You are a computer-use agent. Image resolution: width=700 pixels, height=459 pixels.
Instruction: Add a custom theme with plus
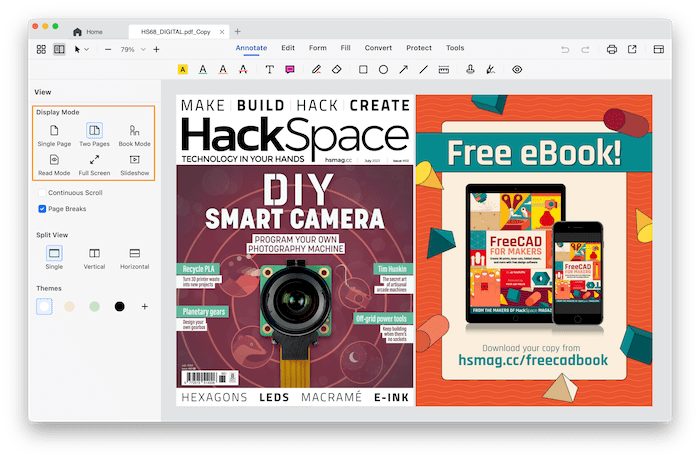[144, 306]
